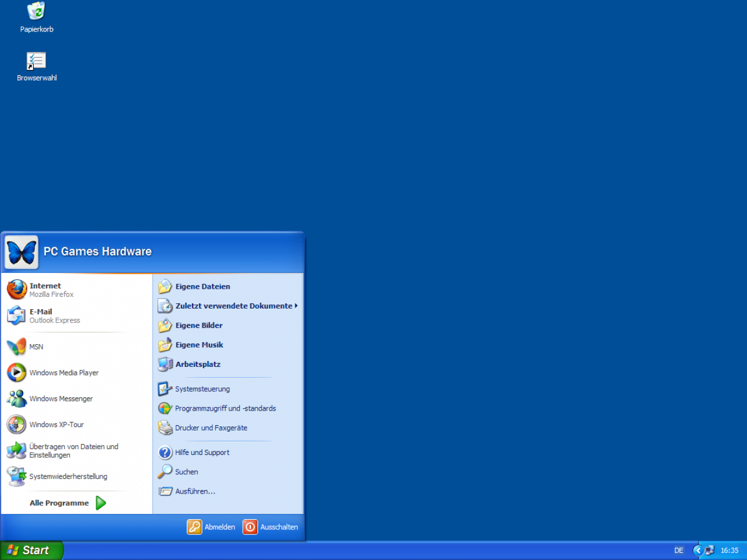Select Suchen label text
747x560 pixels.
[x=186, y=472]
